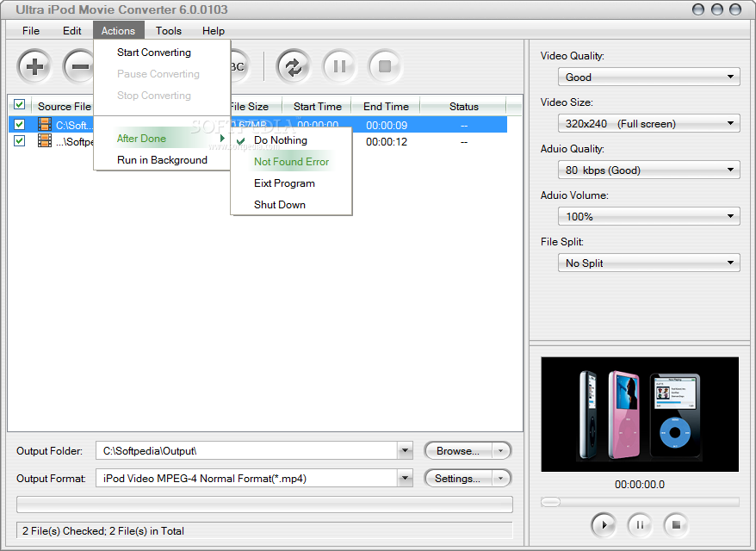
Task: Click the Add file plus icon
Action: 34,66
